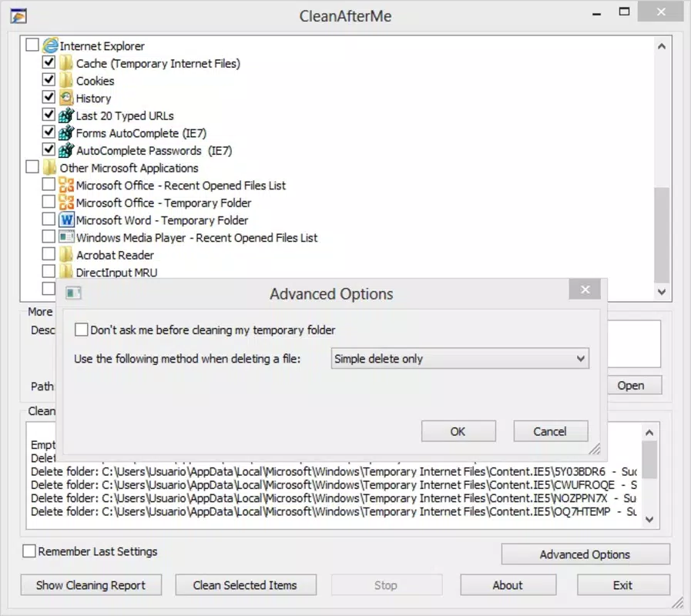The image size is (691, 616).
Task: Click the Office Temporary Folder icon
Action: click(x=66, y=203)
